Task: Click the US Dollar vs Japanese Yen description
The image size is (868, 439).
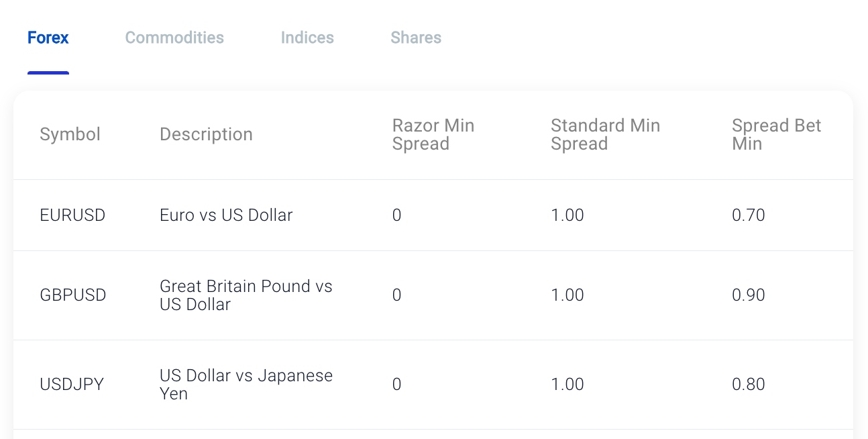Action: [x=246, y=384]
